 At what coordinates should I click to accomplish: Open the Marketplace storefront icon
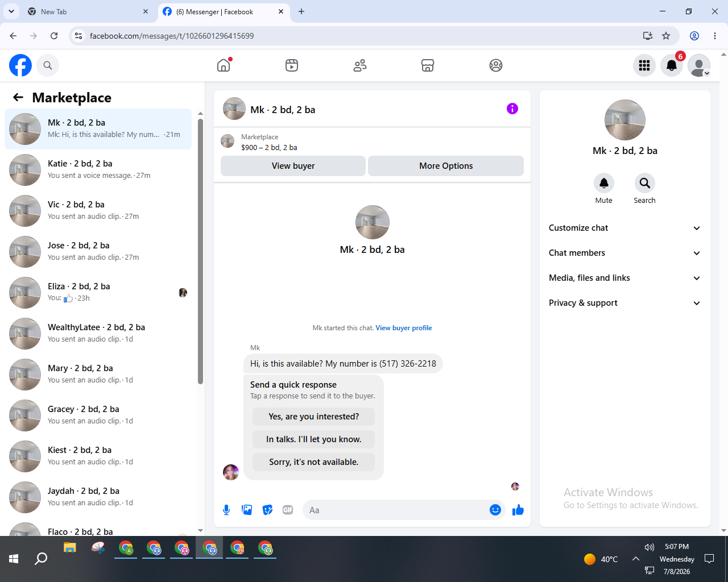click(x=428, y=65)
